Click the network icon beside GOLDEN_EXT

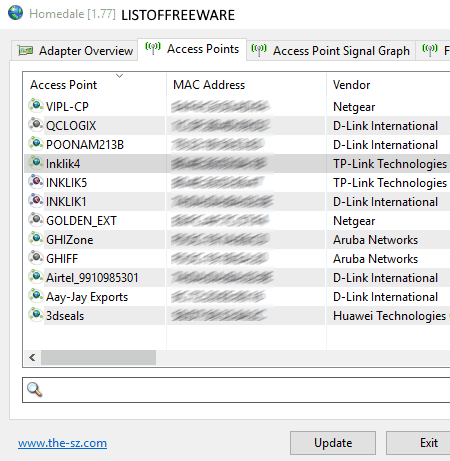click(36, 220)
